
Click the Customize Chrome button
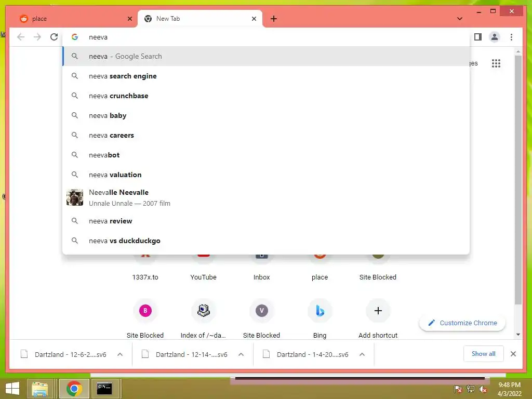pyautogui.click(x=462, y=323)
